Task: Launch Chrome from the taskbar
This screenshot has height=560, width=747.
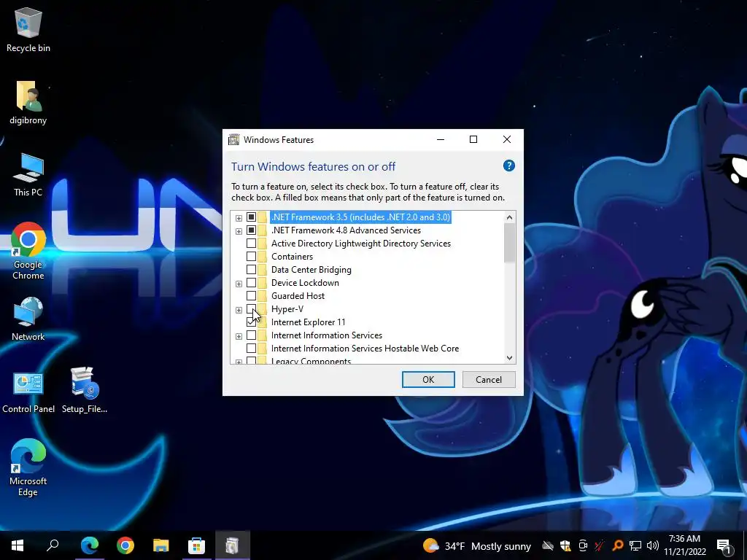Action: (x=125, y=545)
